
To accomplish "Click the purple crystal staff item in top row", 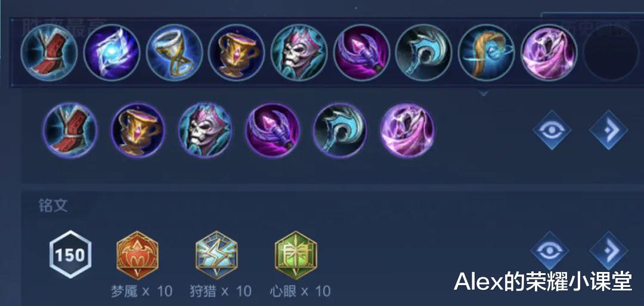I will [361, 52].
